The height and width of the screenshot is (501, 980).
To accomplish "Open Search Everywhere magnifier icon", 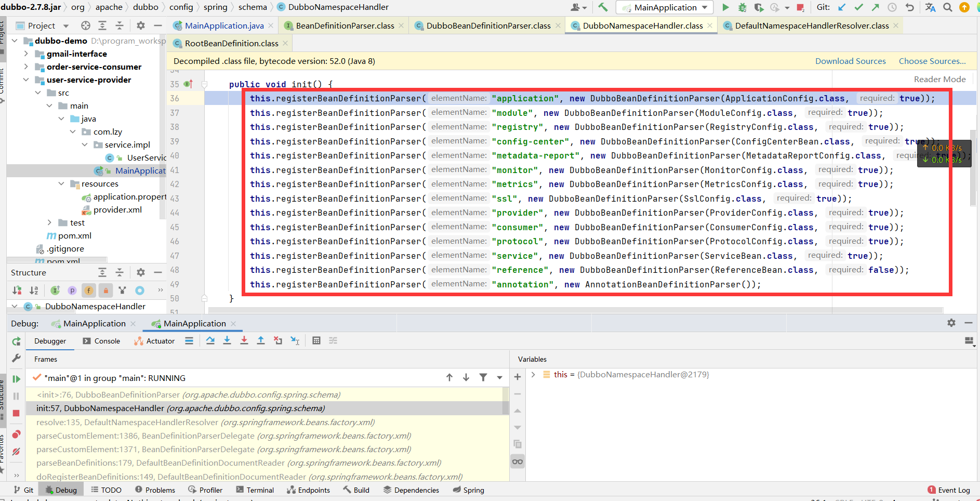I will click(x=948, y=7).
